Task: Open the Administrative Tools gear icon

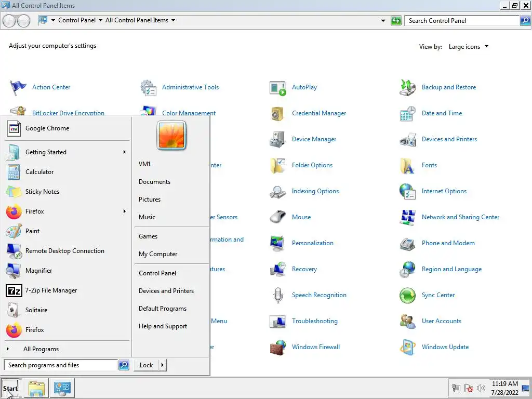Action: point(148,87)
